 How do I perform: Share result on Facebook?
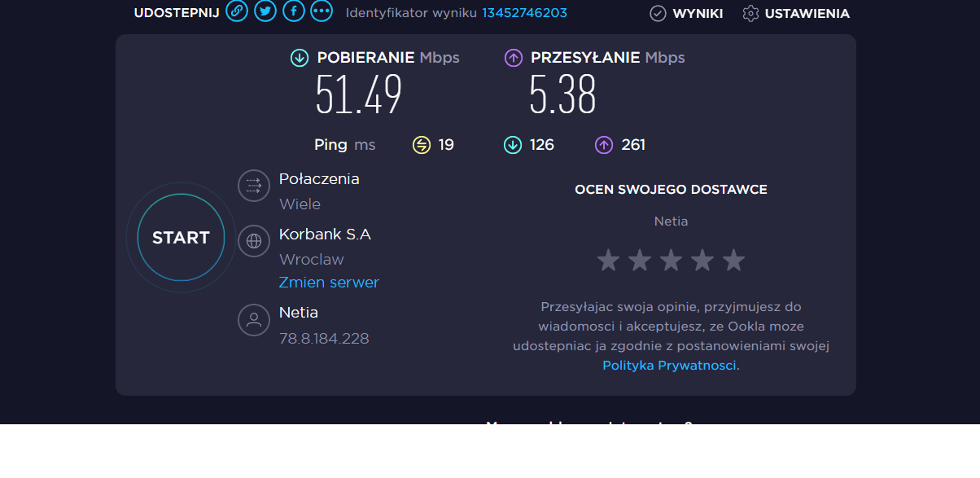294,11
